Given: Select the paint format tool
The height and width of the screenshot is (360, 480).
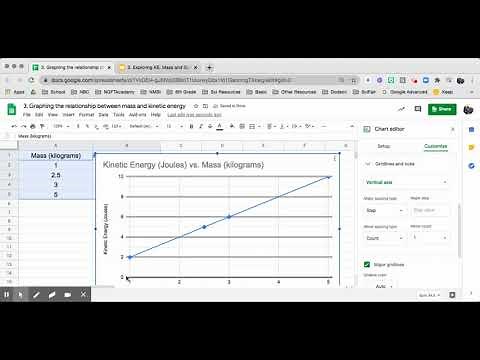Looking at the screenshot, I should tap(42, 126).
